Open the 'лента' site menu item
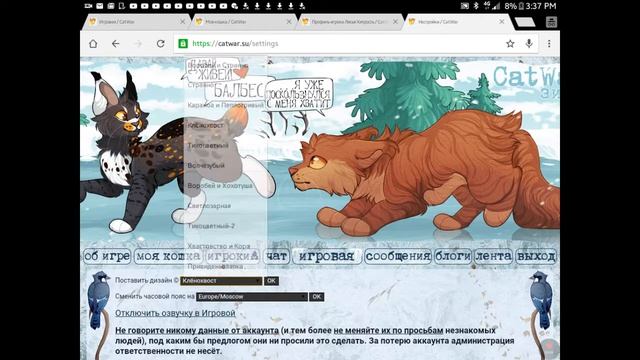The width and height of the screenshot is (640, 360). tap(493, 256)
